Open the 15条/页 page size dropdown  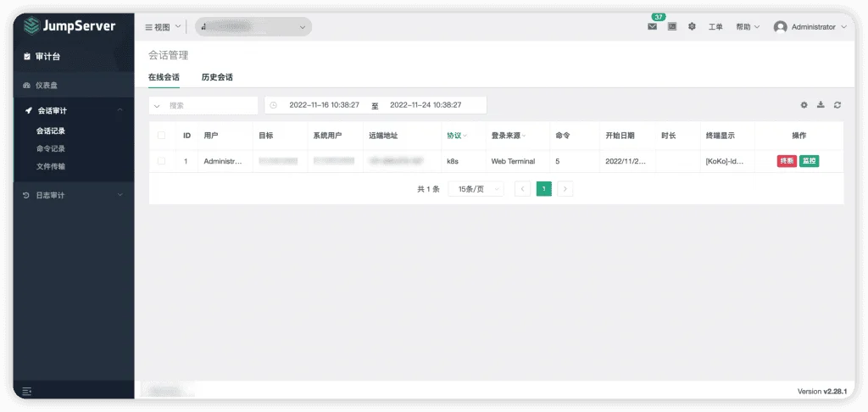tap(476, 189)
